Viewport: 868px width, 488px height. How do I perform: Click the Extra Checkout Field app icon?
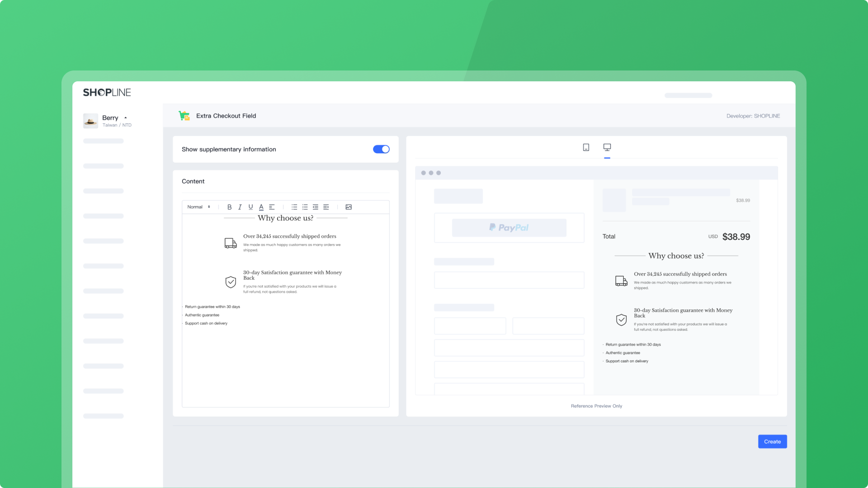coord(184,116)
